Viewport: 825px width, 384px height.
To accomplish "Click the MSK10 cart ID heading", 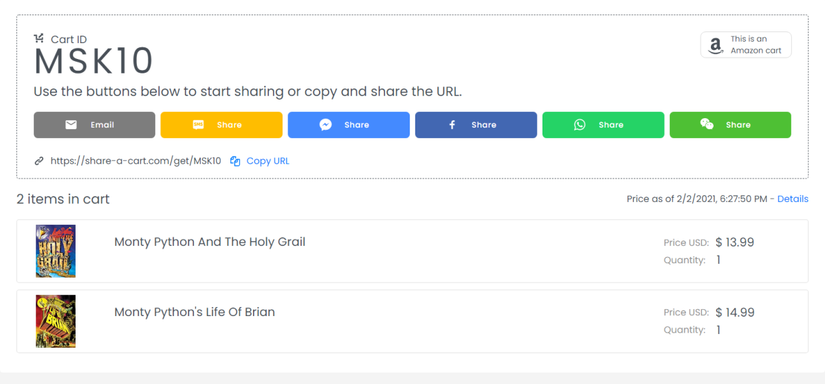I will point(93,61).
